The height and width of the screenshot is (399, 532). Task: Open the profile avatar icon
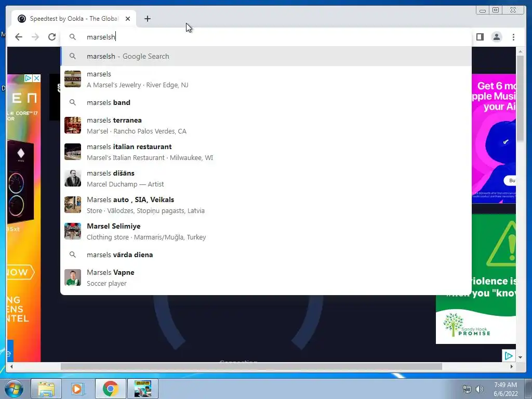(496, 37)
